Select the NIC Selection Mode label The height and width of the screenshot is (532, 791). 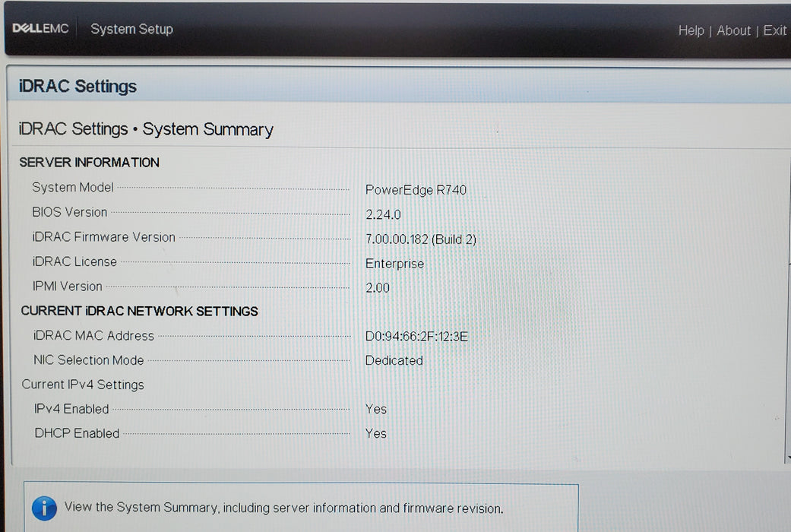(x=88, y=360)
